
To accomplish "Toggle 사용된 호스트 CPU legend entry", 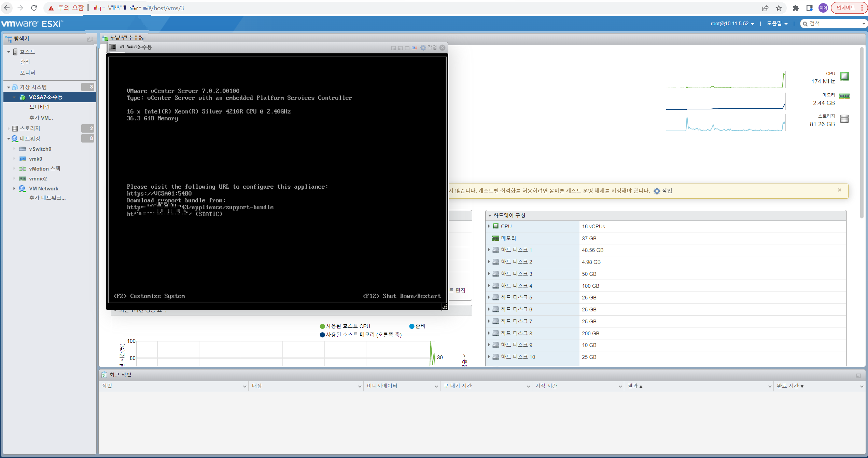I will (x=345, y=326).
